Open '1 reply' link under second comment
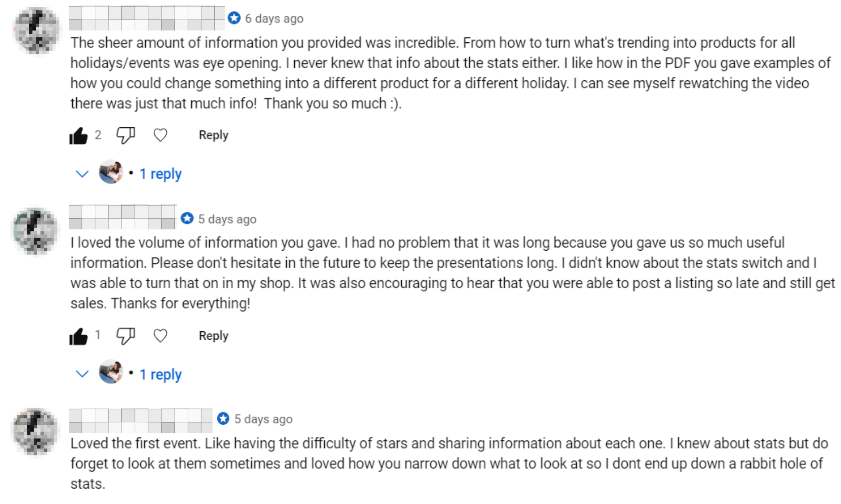Screen dimensions: 841x504 click(160, 374)
